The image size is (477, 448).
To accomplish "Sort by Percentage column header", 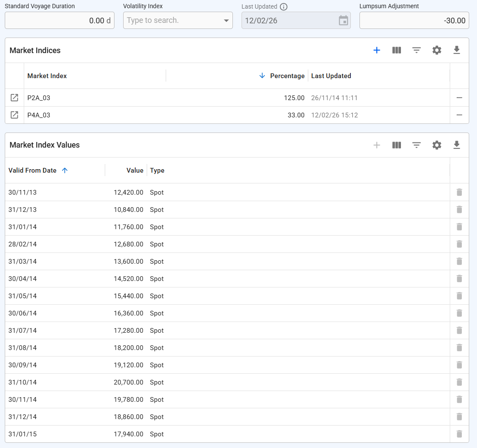I will pyautogui.click(x=287, y=76).
